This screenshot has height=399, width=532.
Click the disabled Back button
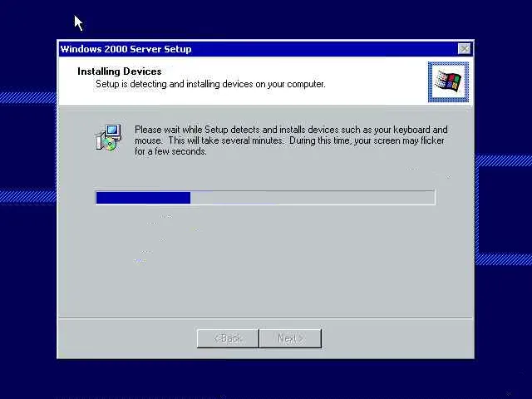point(228,338)
